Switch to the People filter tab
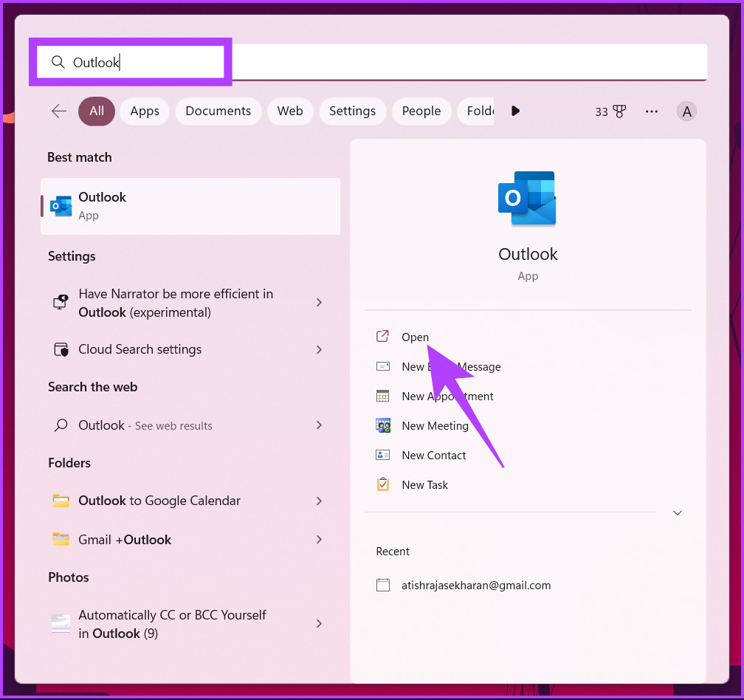Screen dimensions: 744x700 coord(421,111)
